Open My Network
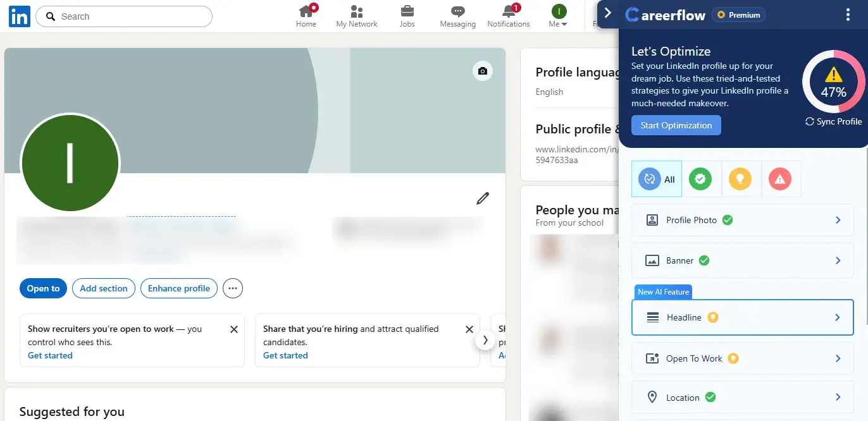This screenshot has width=868, height=421. [356, 15]
